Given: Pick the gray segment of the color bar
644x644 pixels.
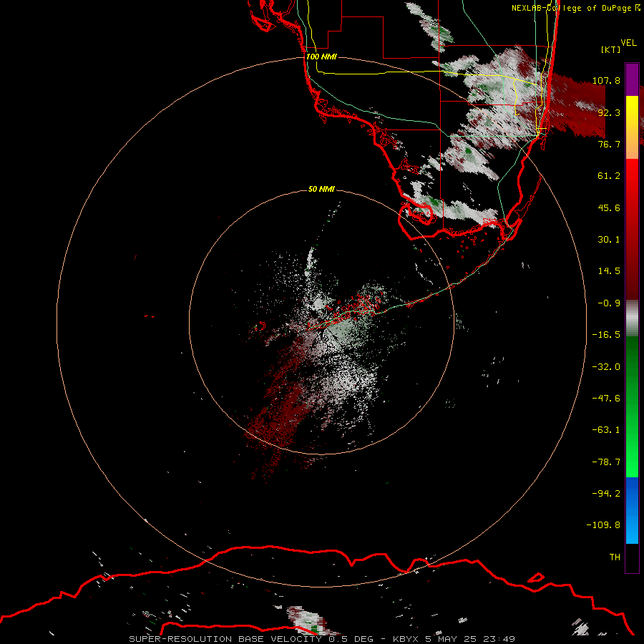Looking at the screenshot, I should pos(632,318).
